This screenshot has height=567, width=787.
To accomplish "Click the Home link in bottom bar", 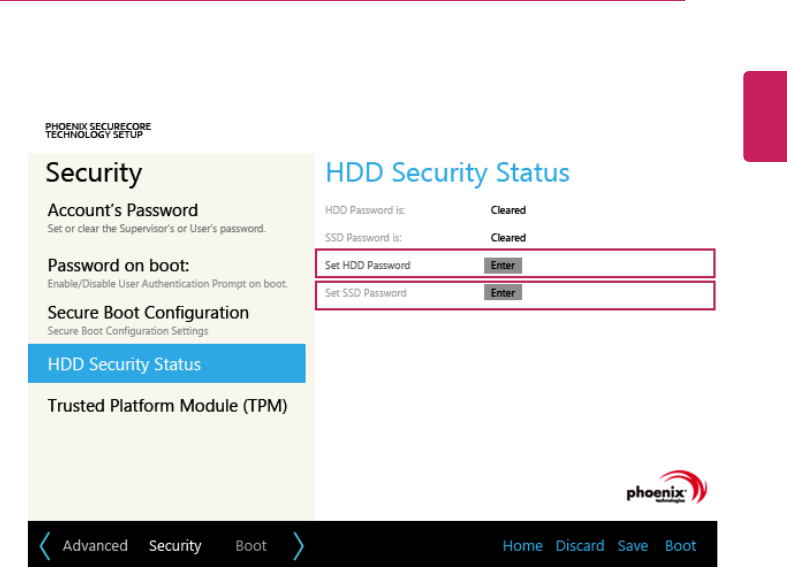I will 522,546.
